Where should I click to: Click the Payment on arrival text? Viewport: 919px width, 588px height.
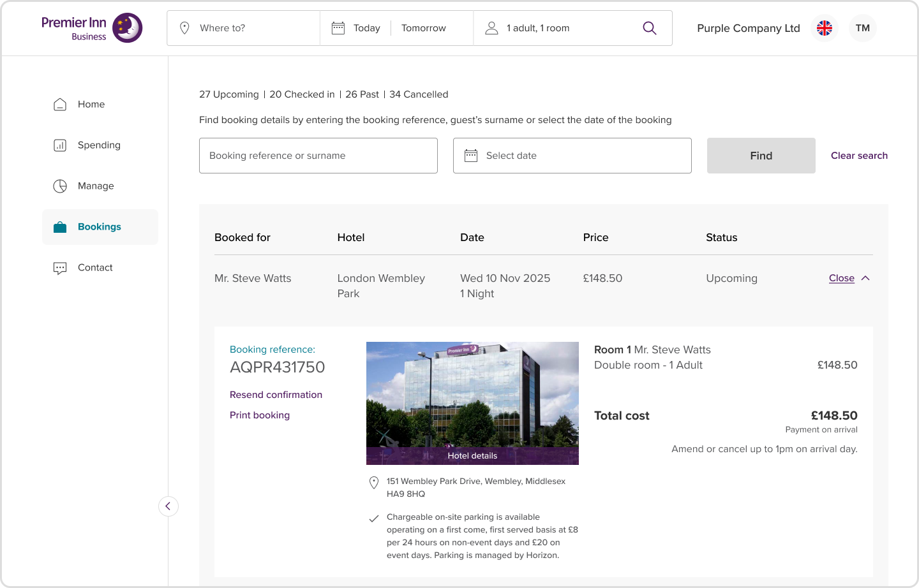tap(821, 430)
